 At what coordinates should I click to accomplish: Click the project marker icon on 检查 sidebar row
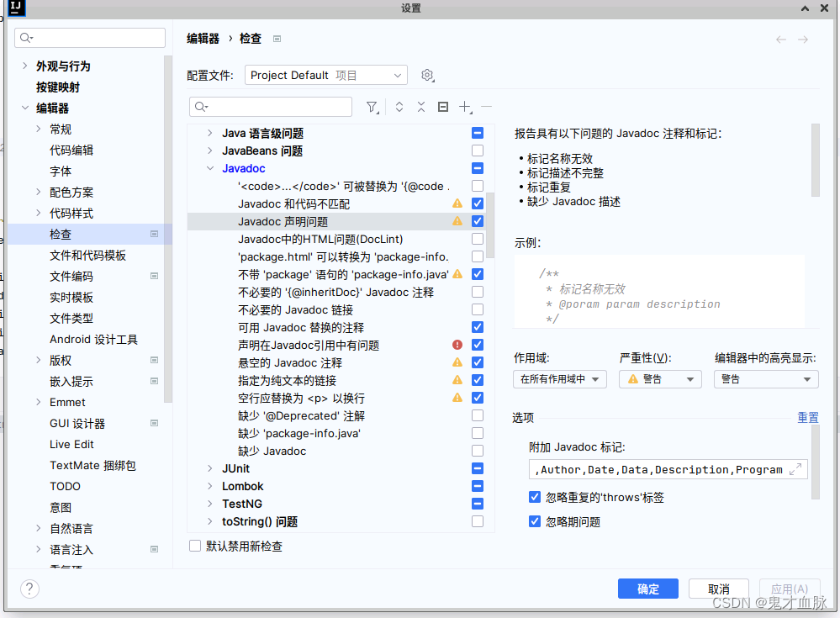click(x=154, y=234)
